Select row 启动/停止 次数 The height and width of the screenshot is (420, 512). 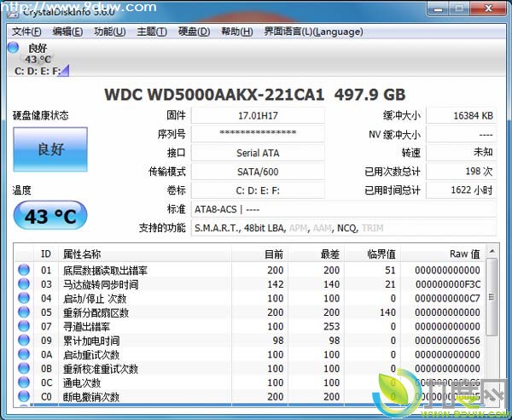point(250,298)
